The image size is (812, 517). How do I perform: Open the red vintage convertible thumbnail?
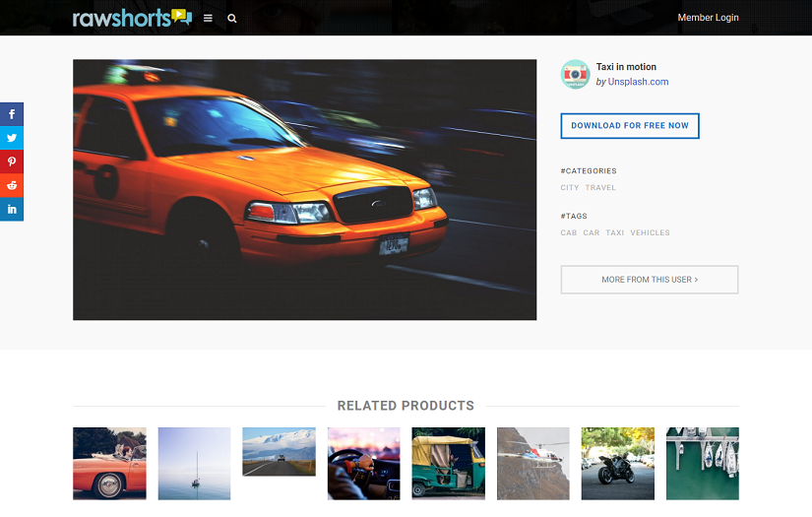pyautogui.click(x=110, y=464)
